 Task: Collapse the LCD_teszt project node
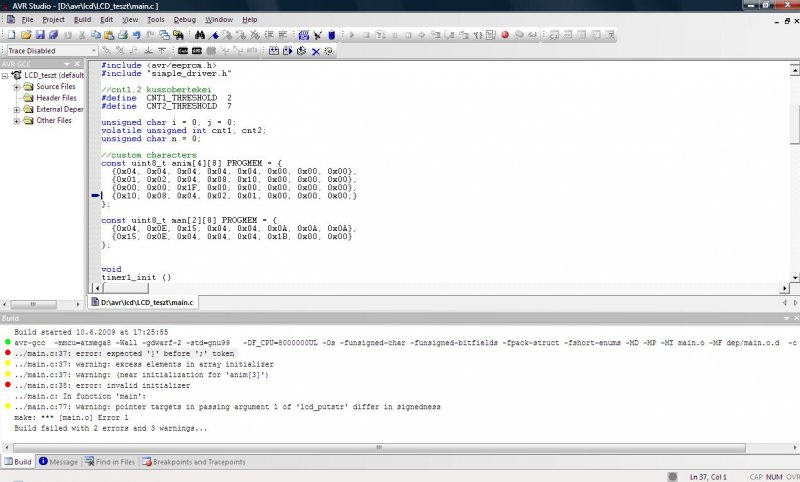[x=5, y=75]
